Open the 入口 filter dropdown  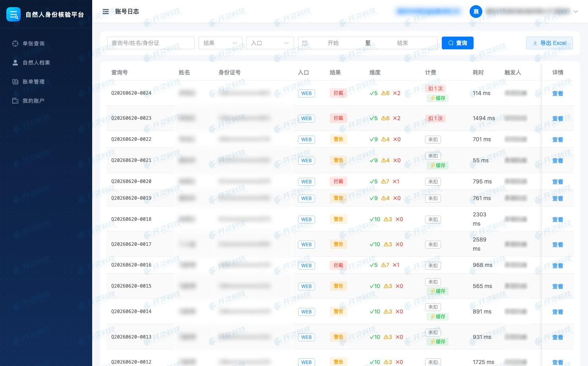coord(270,43)
